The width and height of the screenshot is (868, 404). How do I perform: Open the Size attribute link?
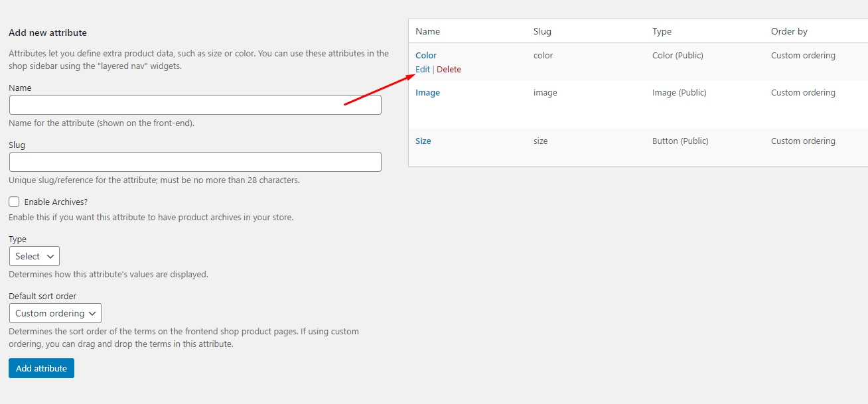[423, 141]
